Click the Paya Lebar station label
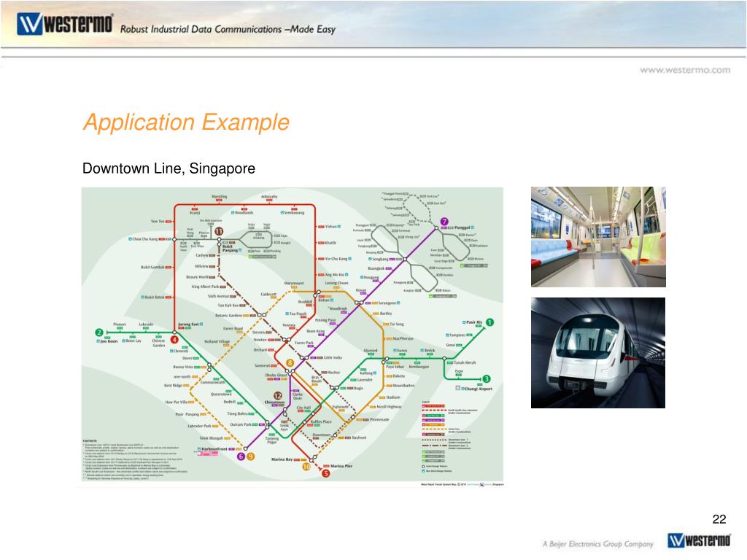This screenshot has width=747, height=560. coord(395,367)
